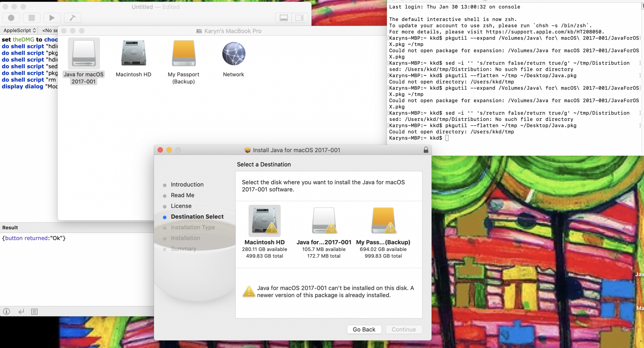Select Macintosh HD icon in Finder window
Screen dimensions: 644x348
click(134, 58)
